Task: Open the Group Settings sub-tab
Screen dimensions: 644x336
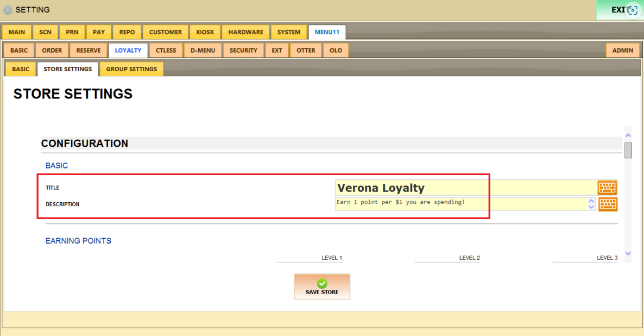Action: [x=131, y=69]
